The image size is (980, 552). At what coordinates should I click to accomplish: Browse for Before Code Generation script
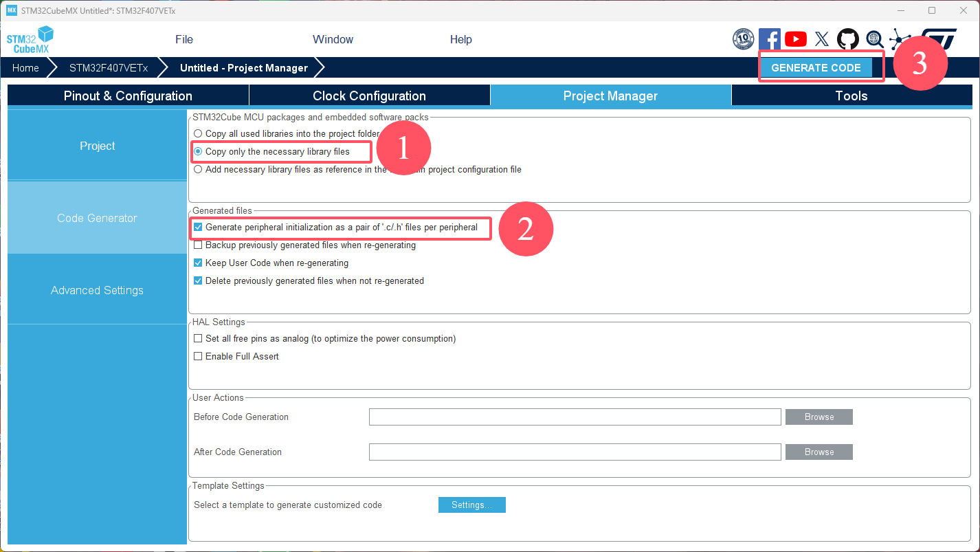tap(819, 417)
